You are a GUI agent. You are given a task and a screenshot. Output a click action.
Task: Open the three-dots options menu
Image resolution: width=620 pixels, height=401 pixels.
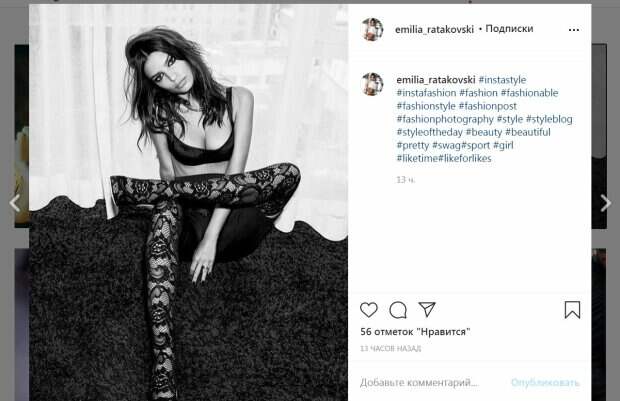click(574, 30)
